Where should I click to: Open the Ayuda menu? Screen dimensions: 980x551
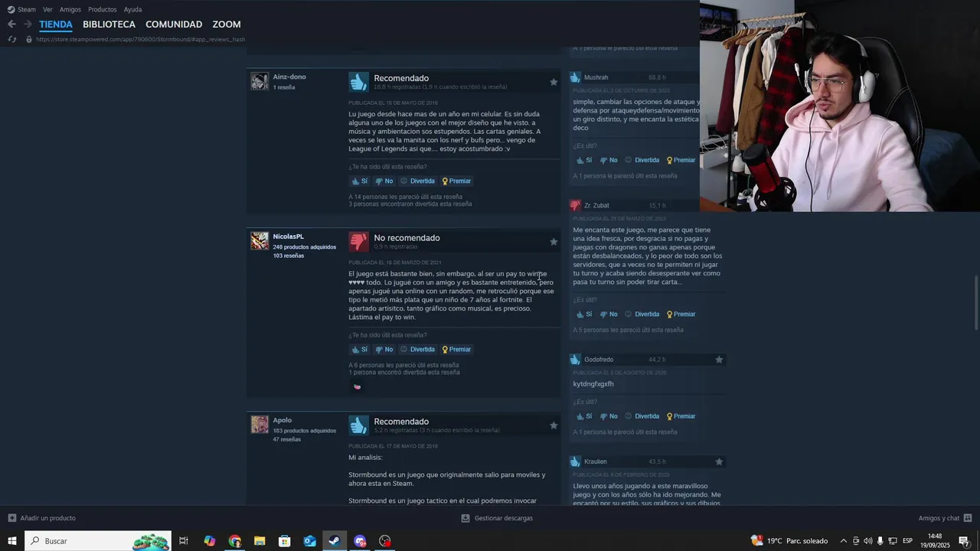click(x=132, y=9)
